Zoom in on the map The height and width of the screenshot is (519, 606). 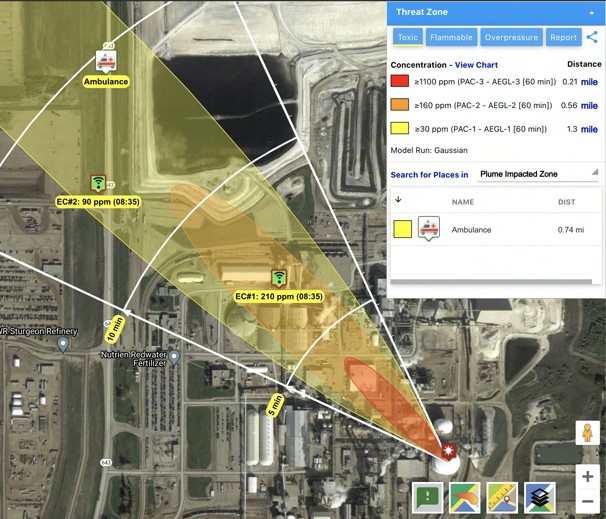click(588, 477)
